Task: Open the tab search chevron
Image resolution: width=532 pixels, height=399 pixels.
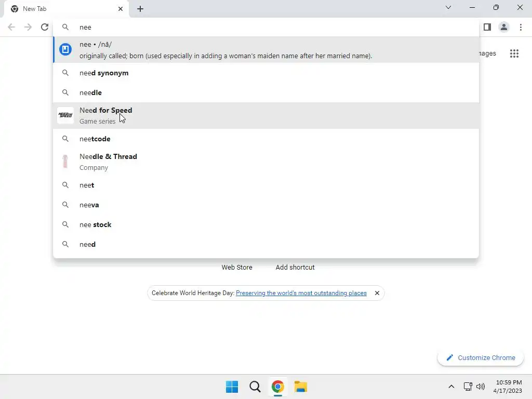Action: (x=448, y=7)
